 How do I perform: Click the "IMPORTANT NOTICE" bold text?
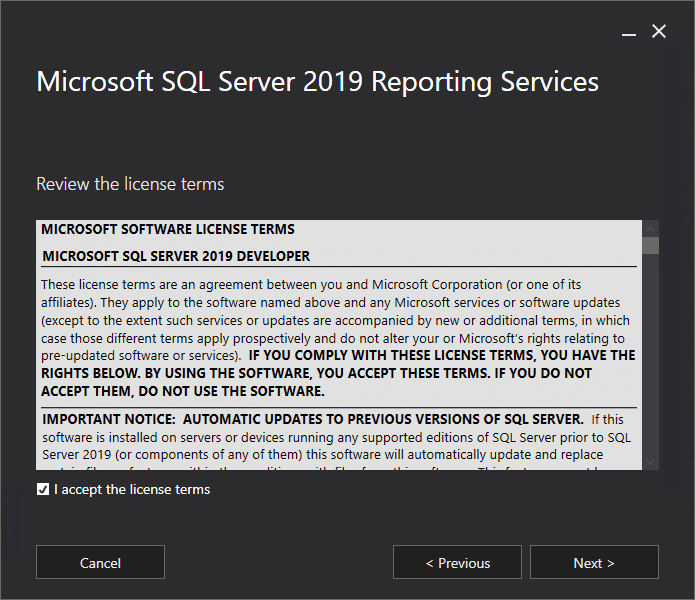tap(108, 418)
